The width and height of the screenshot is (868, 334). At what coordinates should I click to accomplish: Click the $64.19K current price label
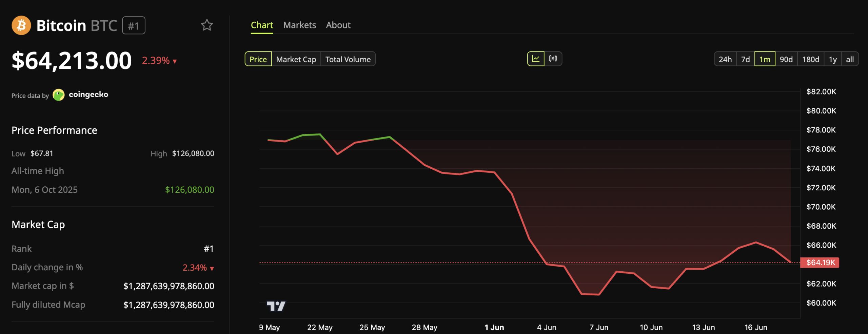pos(820,263)
